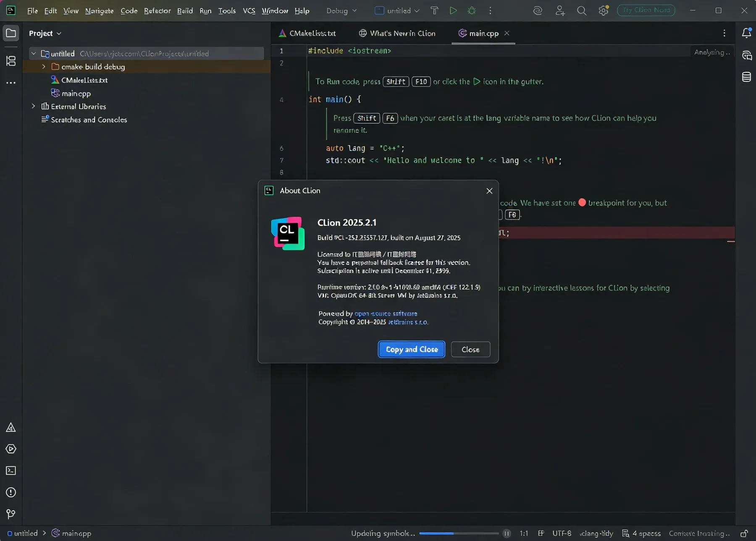Open the Database tool window icon

tap(746, 77)
